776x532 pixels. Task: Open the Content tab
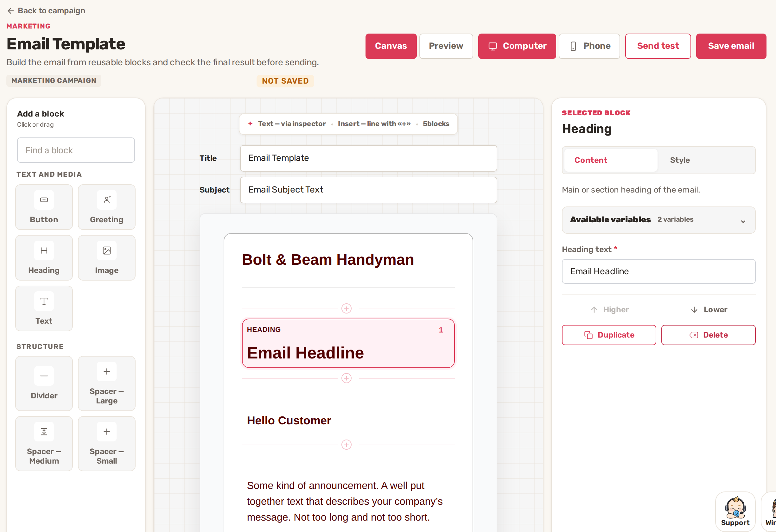611,160
